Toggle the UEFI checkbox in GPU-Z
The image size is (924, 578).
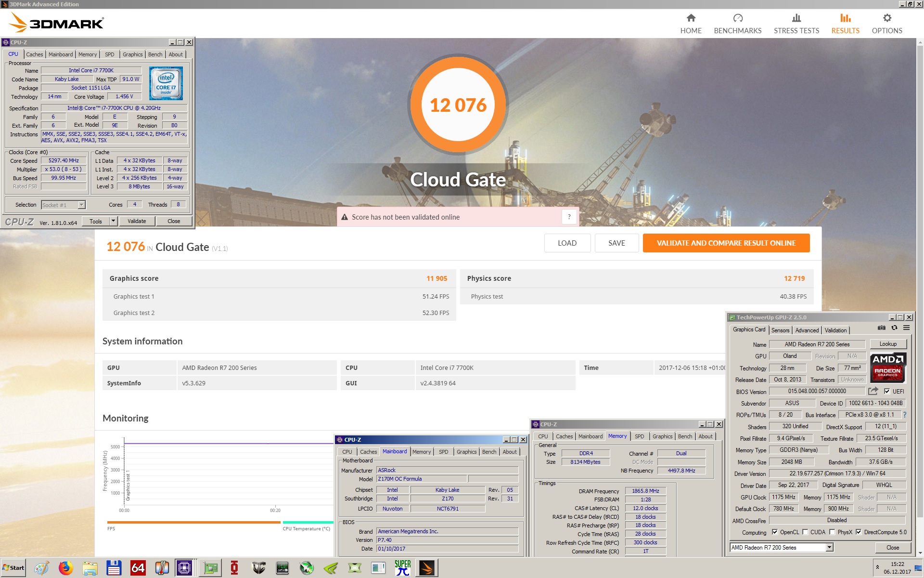[887, 391]
